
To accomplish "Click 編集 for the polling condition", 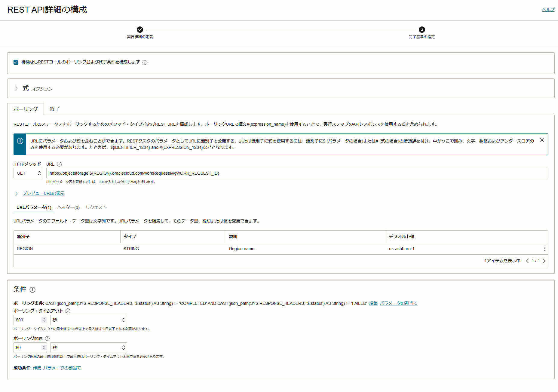I will pos(373,303).
